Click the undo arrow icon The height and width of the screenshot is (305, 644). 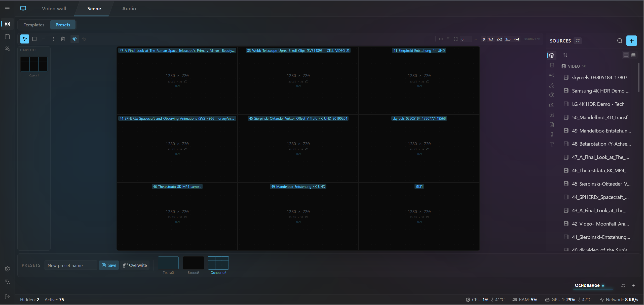coord(84,39)
